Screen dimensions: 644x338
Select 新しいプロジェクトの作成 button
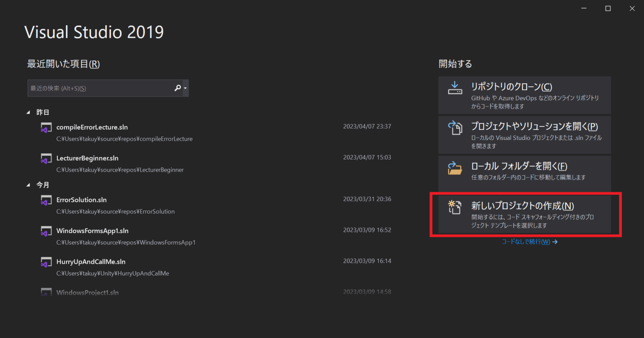pyautogui.click(x=525, y=214)
